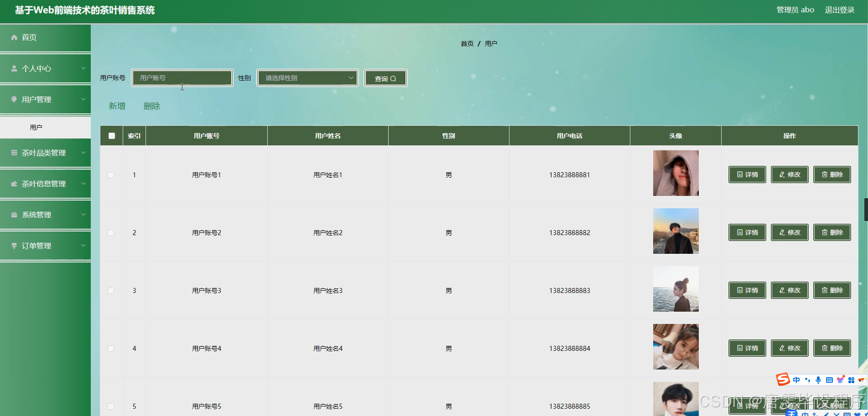868x416 pixels.
Task: Open the Sogou soft keyboard icon
Action: coord(829,380)
